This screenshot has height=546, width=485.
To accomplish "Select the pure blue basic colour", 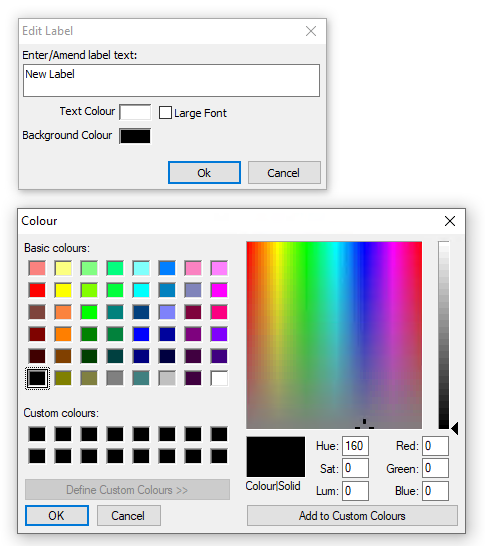I will tap(141, 334).
